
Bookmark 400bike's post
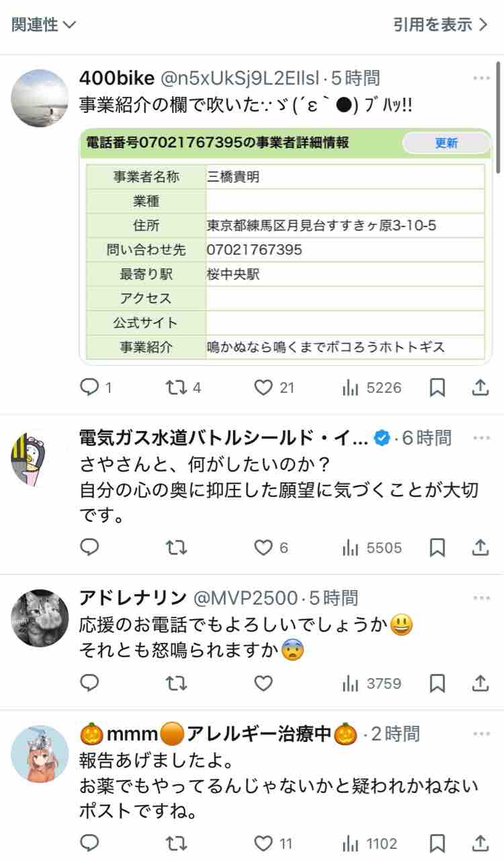point(437,387)
